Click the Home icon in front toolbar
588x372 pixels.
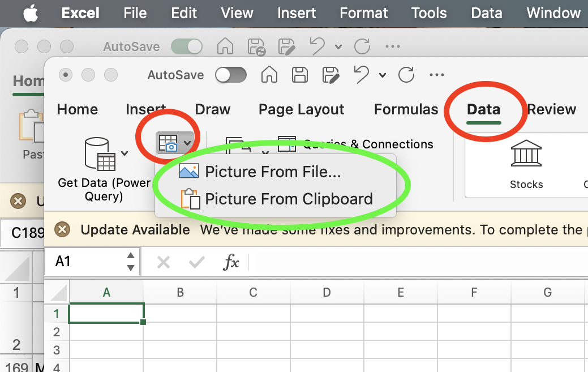click(269, 75)
